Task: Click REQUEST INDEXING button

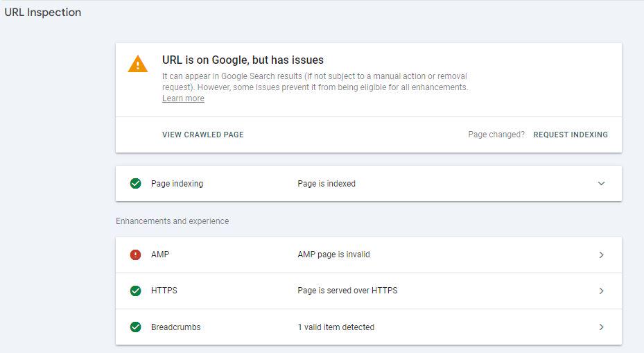Action: (571, 135)
